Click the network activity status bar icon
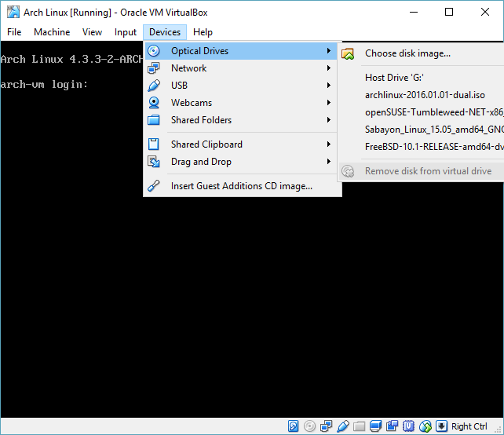The image size is (504, 435). coord(327,426)
